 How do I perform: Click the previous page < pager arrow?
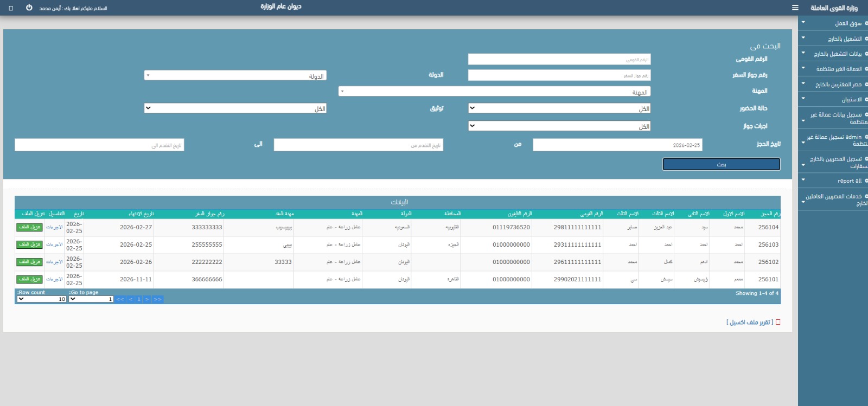pyautogui.click(x=131, y=299)
